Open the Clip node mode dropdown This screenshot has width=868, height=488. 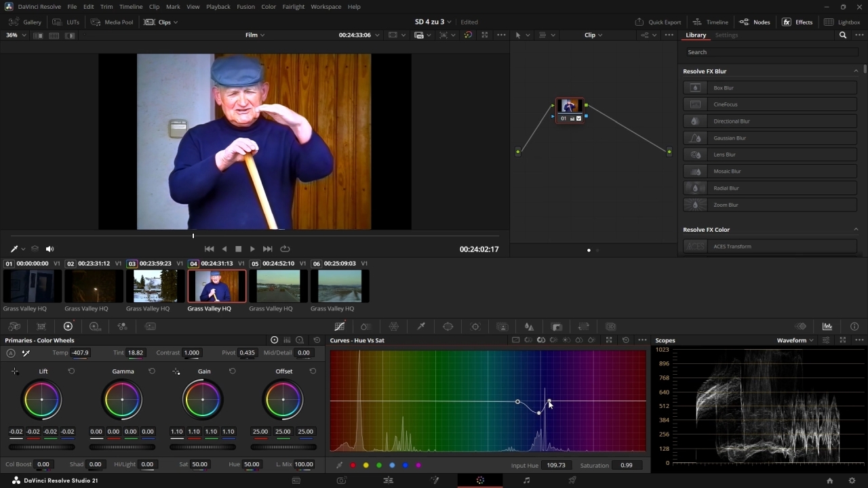click(593, 35)
